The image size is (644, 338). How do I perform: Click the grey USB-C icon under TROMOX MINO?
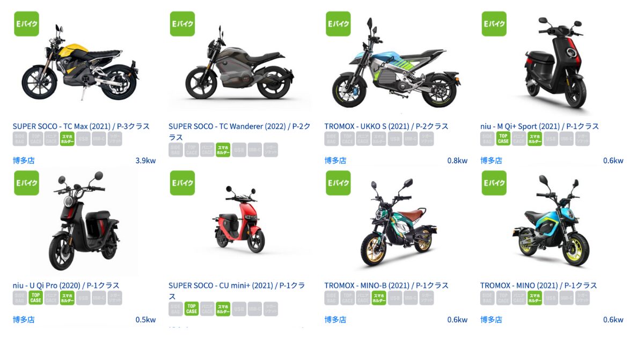point(567,298)
